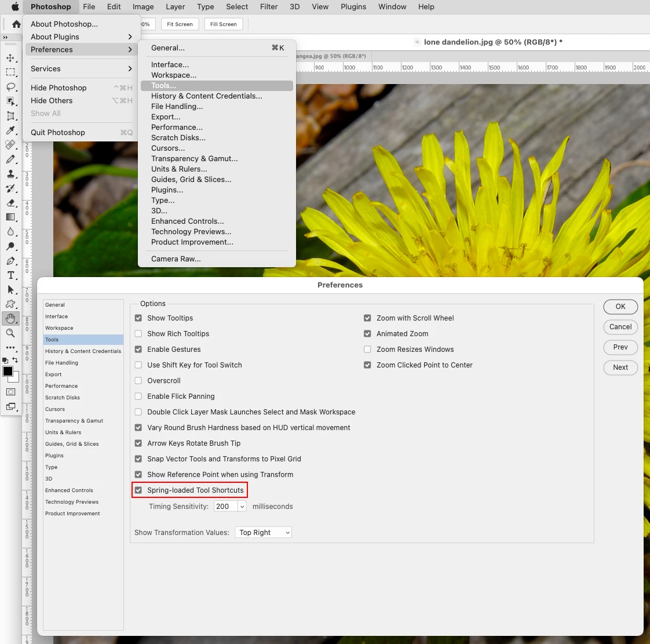Select the Hand tool

pos(10,318)
